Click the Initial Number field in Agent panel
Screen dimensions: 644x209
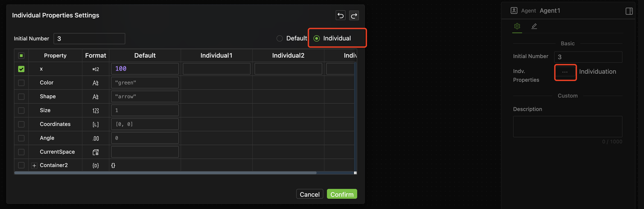[588, 57]
